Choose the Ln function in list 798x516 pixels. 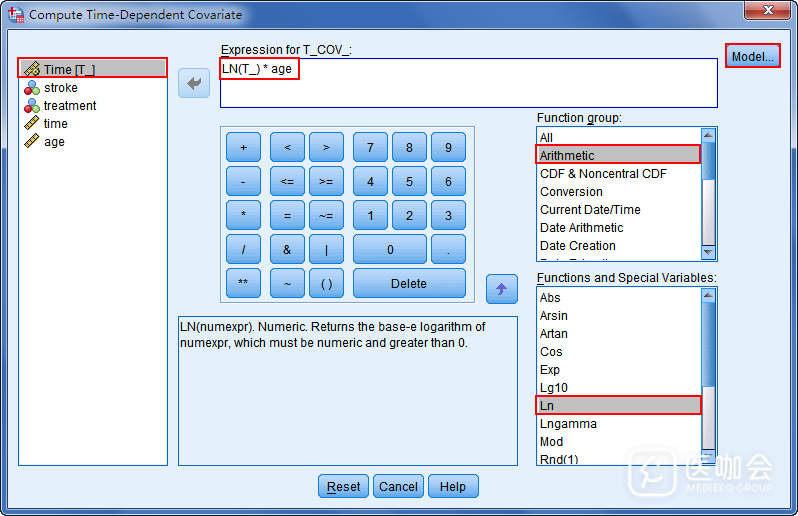[618, 406]
